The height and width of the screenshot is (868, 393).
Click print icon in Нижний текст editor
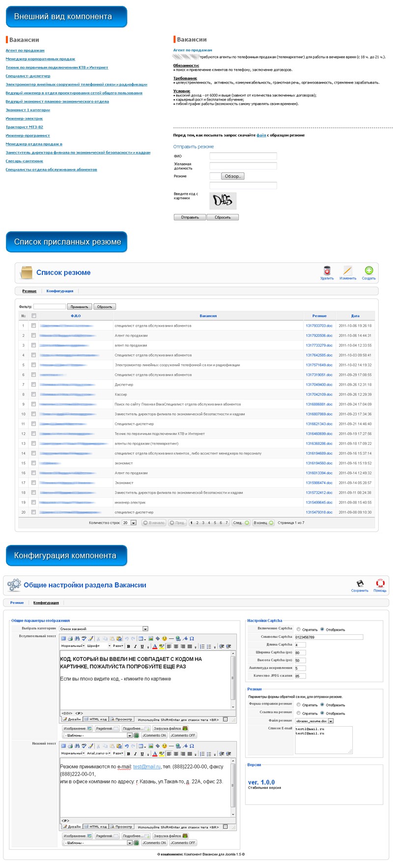click(x=70, y=746)
